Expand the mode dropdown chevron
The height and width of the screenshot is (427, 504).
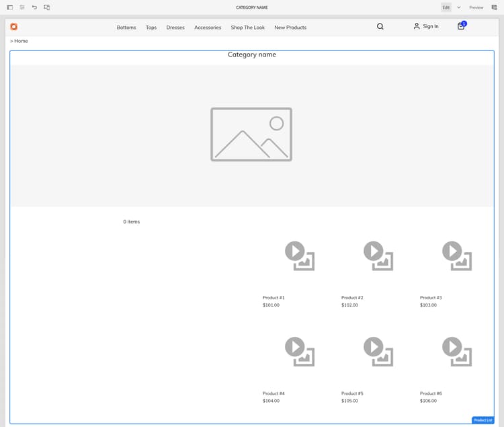pyautogui.click(x=459, y=7)
